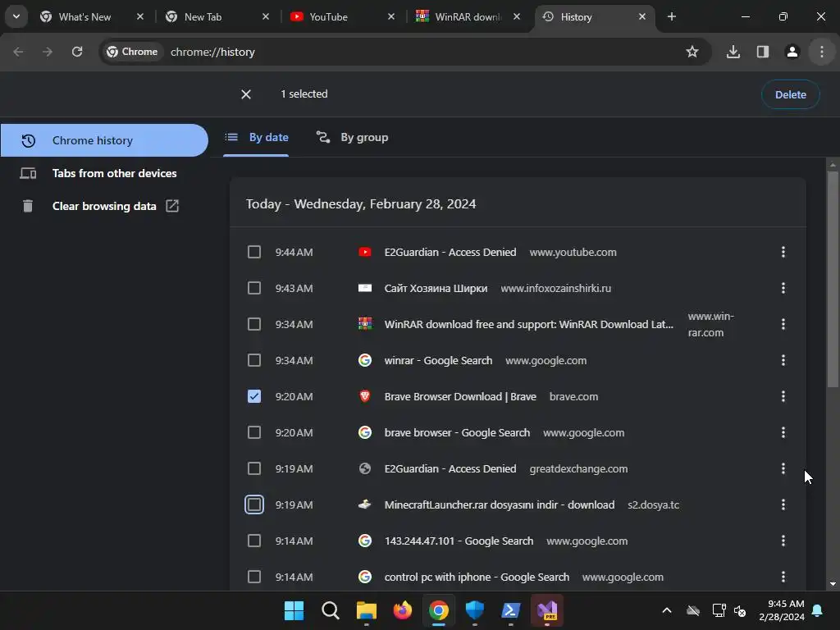Screen dimensions: 840x630
Task: Open more actions for infoxozainshirki.ru entry
Action: 783,288
